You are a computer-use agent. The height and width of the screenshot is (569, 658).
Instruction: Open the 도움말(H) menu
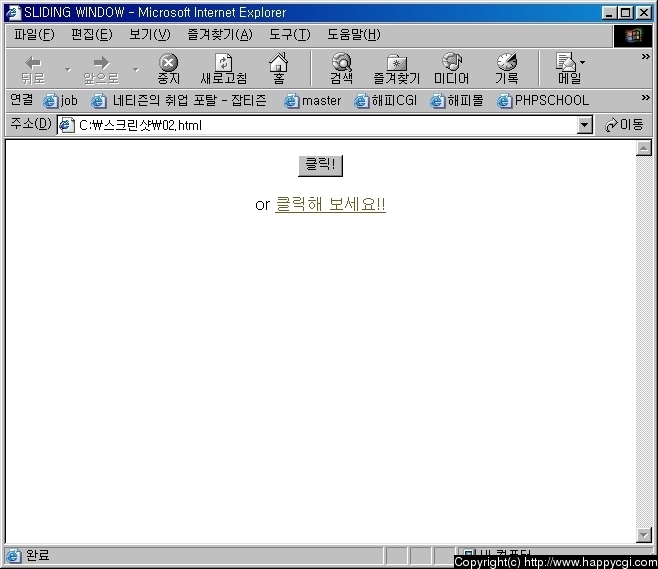353,34
